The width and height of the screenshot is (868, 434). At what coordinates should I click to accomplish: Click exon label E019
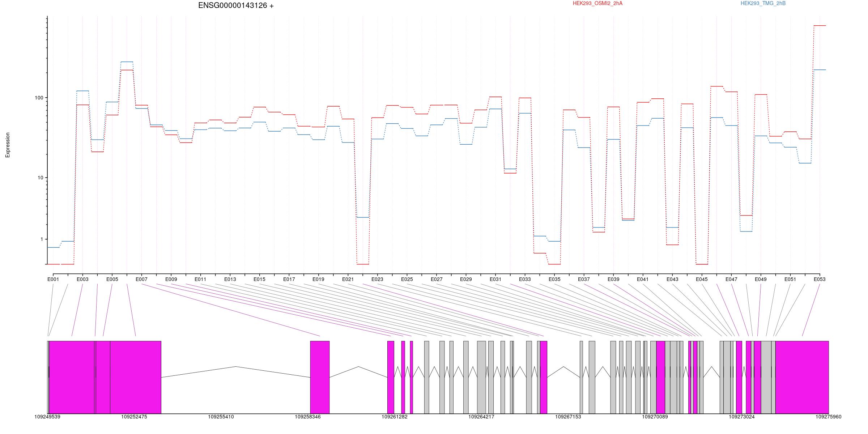318,279
